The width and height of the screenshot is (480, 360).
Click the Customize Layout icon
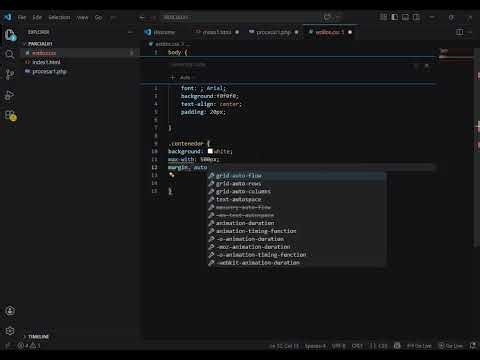pyautogui.click(x=384, y=17)
